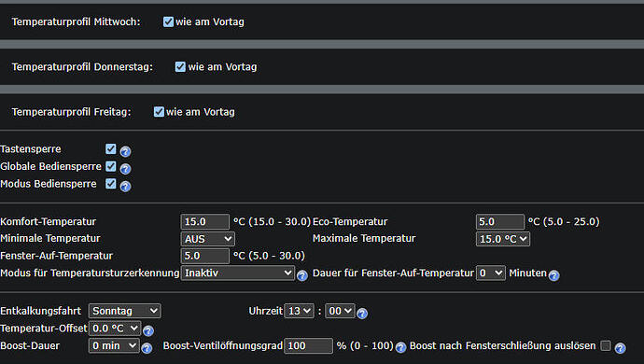Show help for Temperatur-Offset

pyautogui.click(x=148, y=330)
